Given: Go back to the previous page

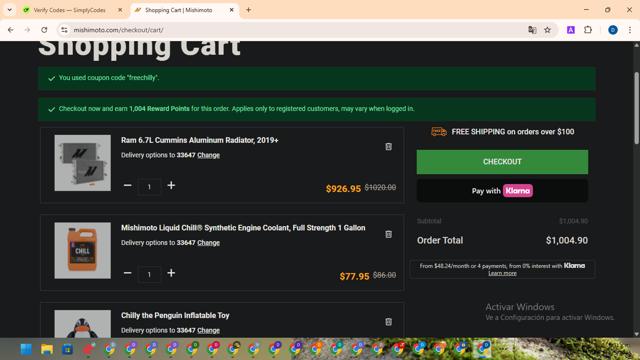Looking at the screenshot, I should (x=11, y=30).
